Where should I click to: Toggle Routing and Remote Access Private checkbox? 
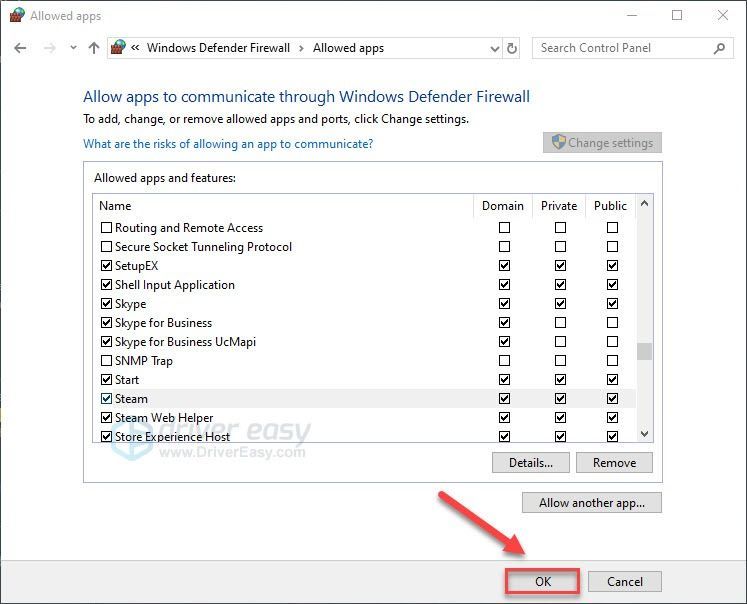click(560, 228)
